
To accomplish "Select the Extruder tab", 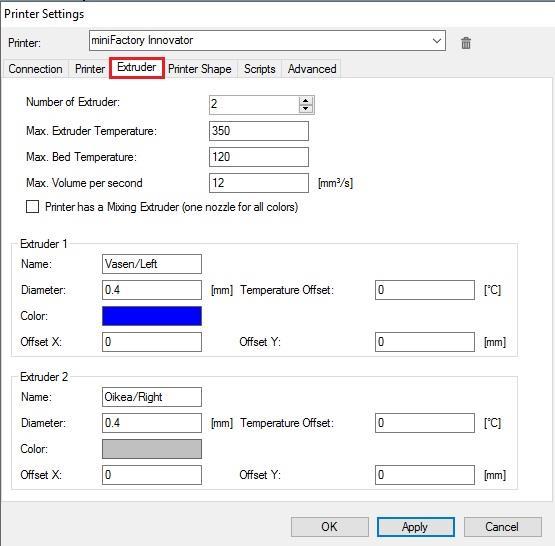I will [x=137, y=68].
